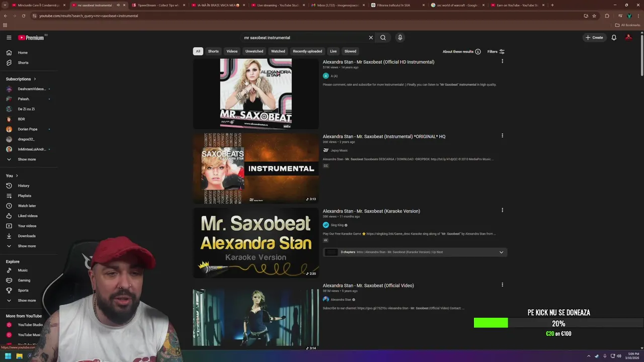Run search with the magnifier button
The image size is (644, 362).
click(x=383, y=38)
